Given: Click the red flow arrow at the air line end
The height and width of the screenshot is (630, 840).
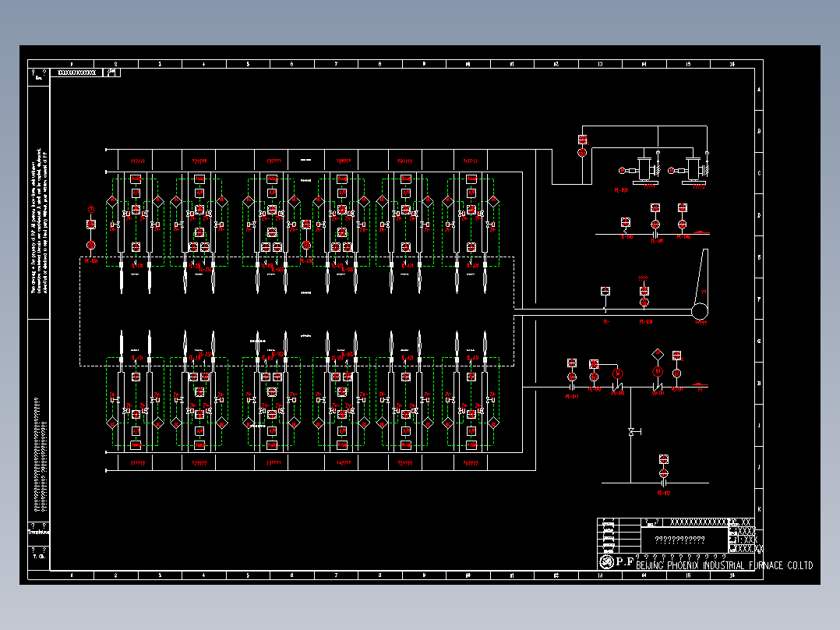Looking at the screenshot, I should [700, 384].
